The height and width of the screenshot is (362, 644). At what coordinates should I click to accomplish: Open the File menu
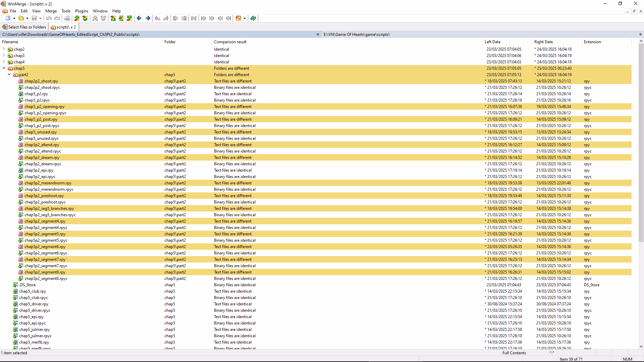pos(13,11)
